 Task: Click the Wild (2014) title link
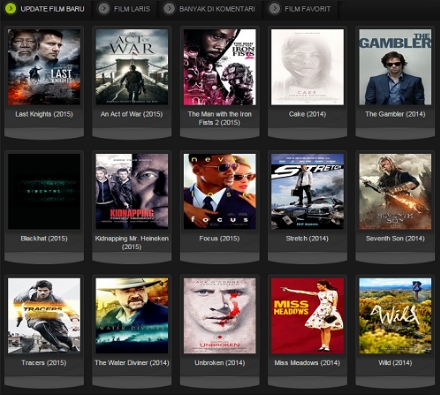(x=395, y=363)
